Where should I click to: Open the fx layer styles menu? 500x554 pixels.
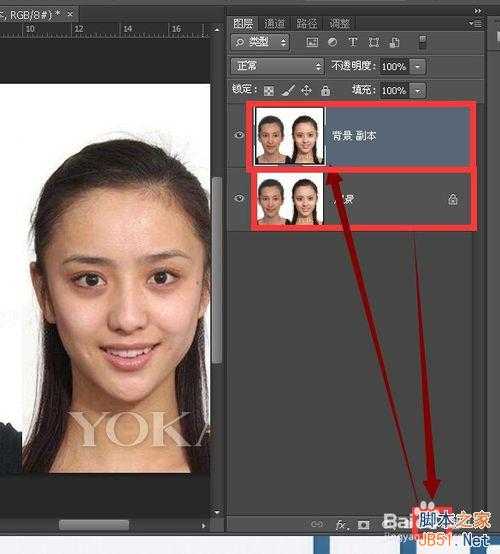pos(342,525)
